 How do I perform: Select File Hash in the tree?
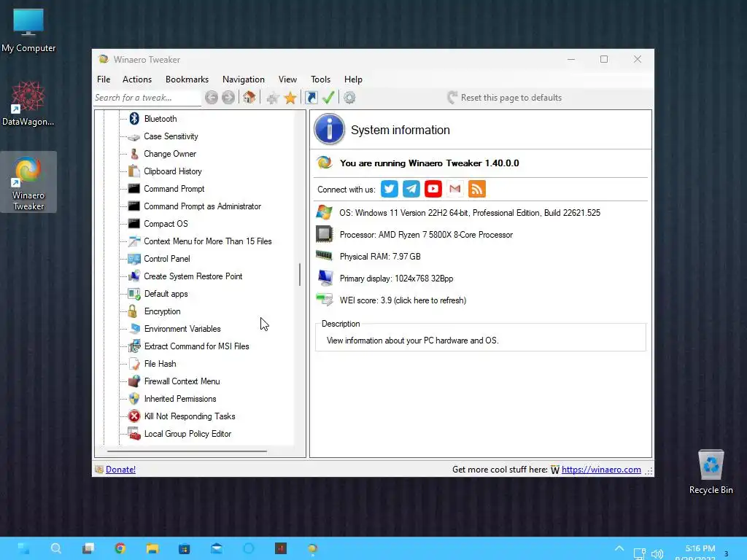160,364
